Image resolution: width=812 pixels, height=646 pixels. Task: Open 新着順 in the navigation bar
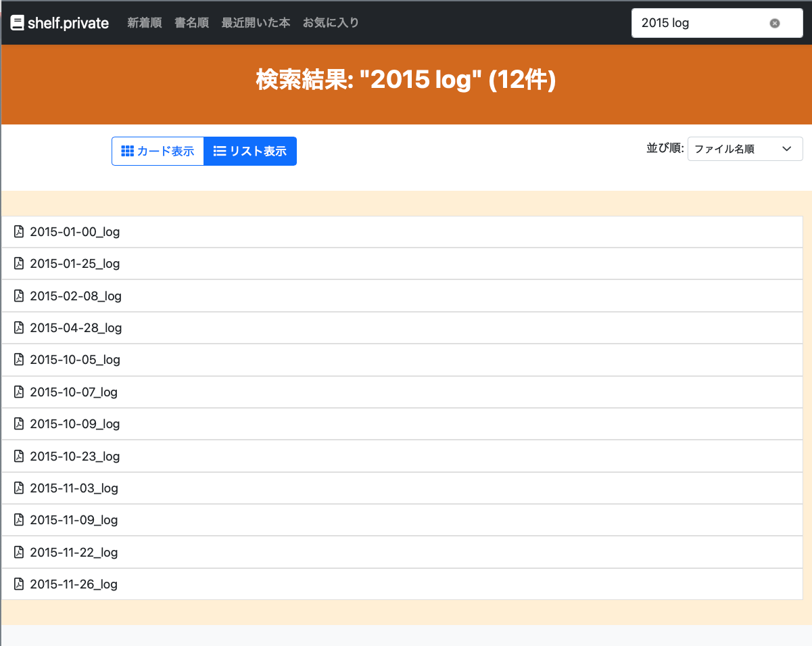(x=145, y=23)
